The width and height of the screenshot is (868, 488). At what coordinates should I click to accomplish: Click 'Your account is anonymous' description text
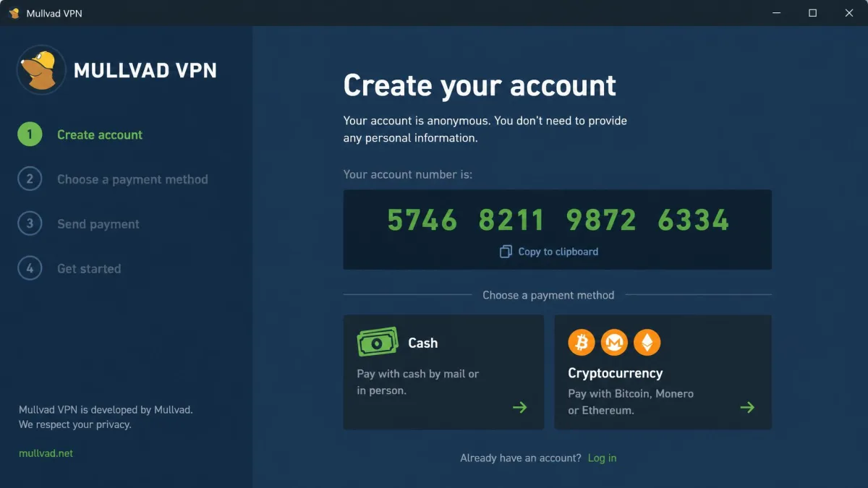pos(485,129)
